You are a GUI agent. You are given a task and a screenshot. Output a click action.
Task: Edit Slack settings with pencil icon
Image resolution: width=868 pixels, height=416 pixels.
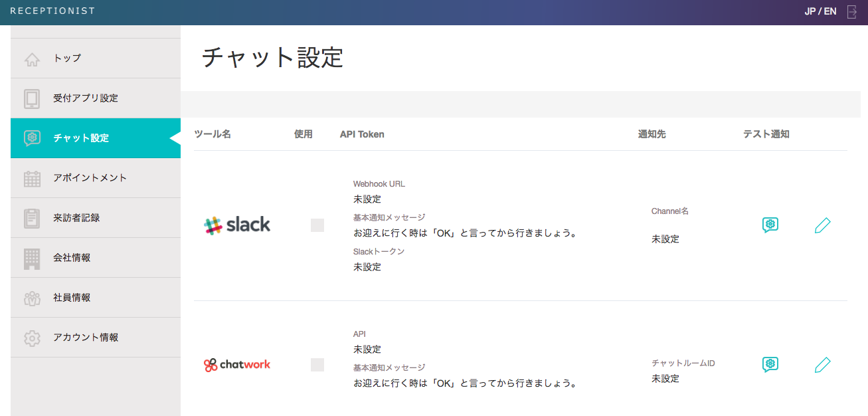click(x=822, y=225)
